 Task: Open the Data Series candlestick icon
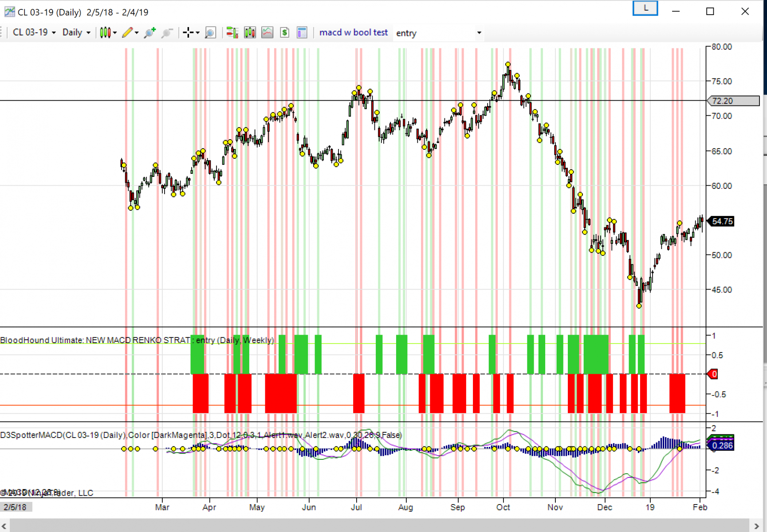point(250,32)
